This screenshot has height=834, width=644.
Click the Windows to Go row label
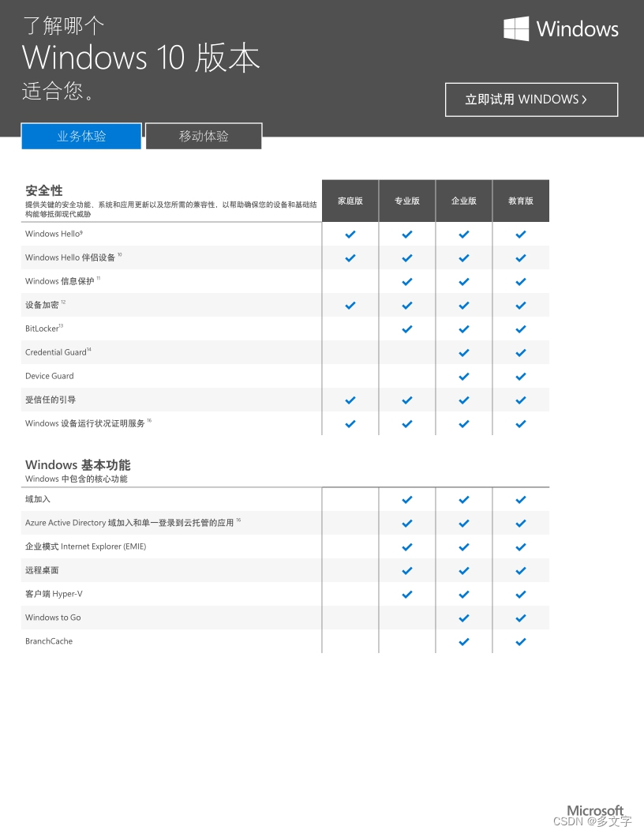click(x=53, y=617)
